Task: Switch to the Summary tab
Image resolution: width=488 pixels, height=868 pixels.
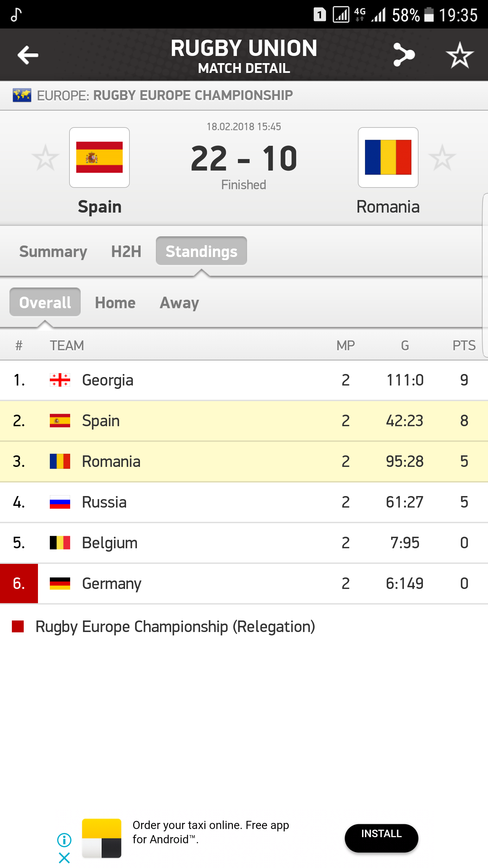Action: click(53, 252)
